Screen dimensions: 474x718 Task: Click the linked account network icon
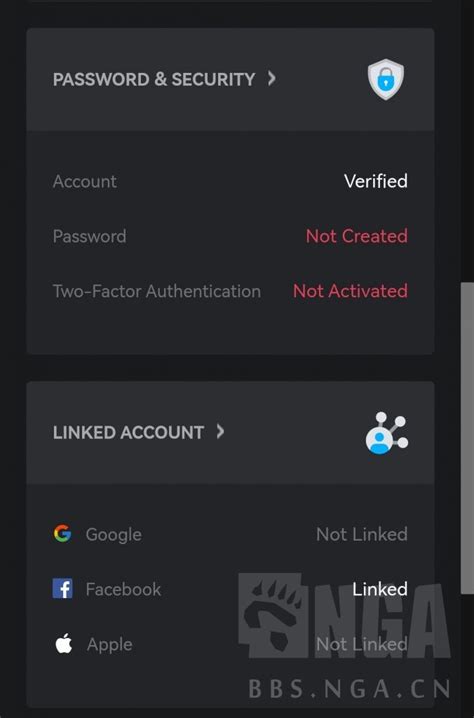point(387,433)
